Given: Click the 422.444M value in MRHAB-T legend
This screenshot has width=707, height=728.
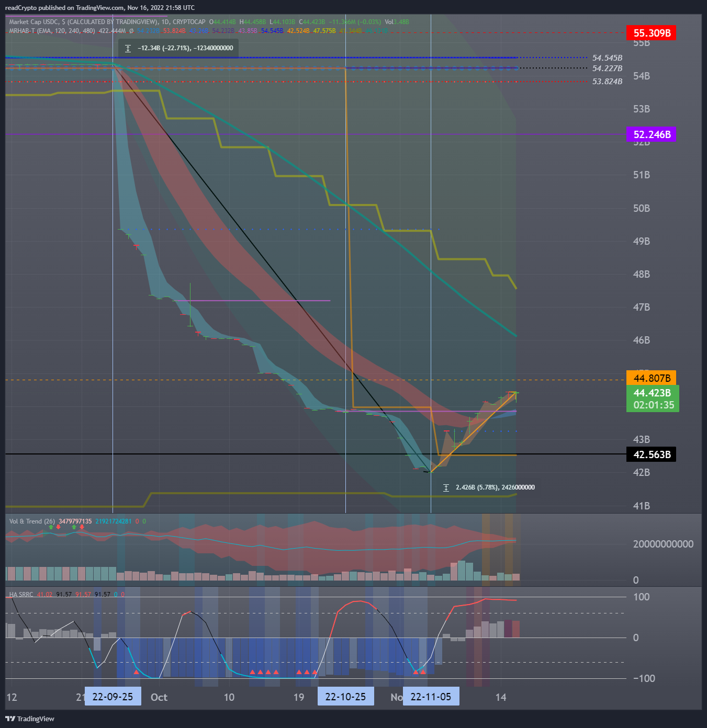Looking at the screenshot, I should tap(113, 31).
